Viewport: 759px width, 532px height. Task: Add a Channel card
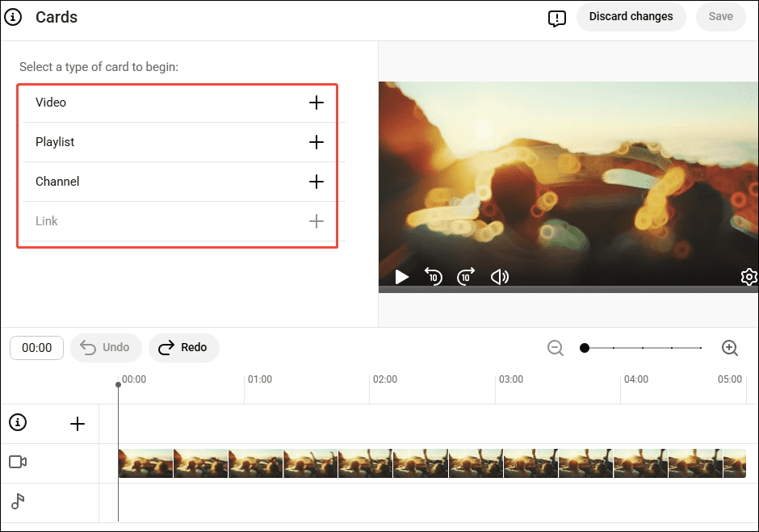316,182
